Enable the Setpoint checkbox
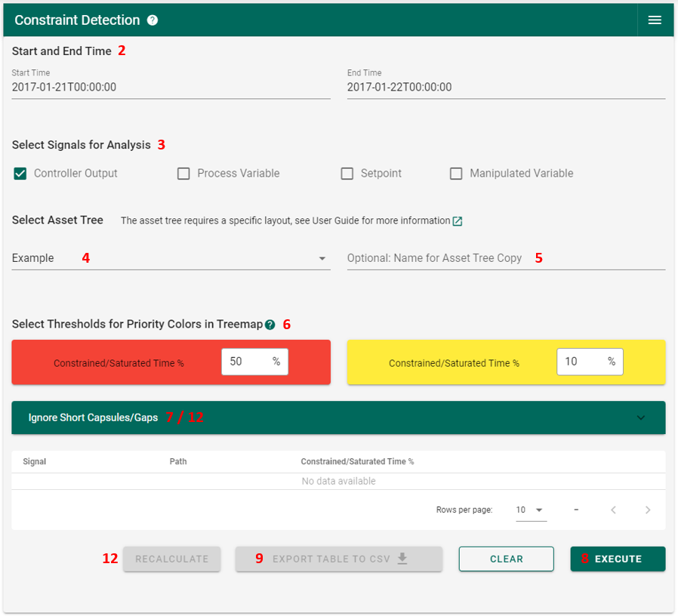Image resolution: width=678 pixels, height=616 pixels. 347,174
